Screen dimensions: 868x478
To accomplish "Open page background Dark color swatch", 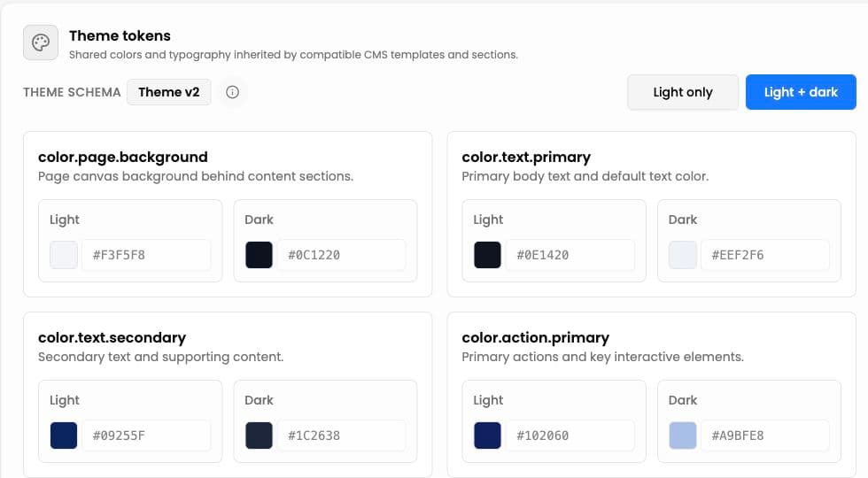I will click(259, 255).
